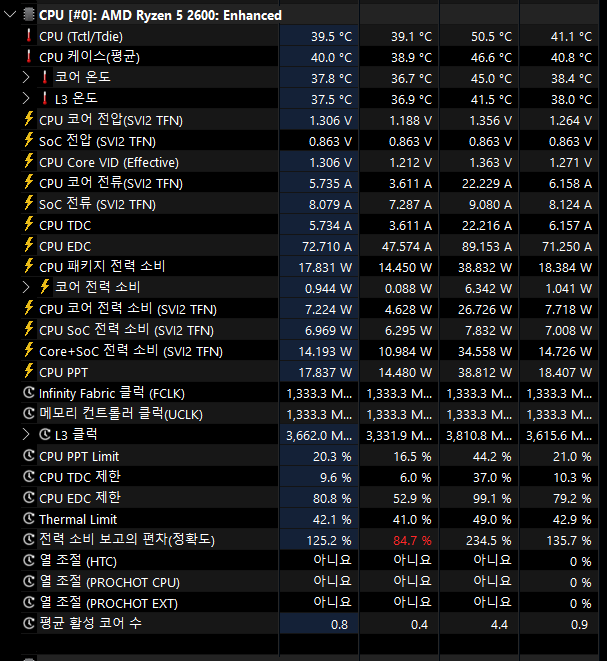
Task: Click thermometer icon beside CPU (Tctl/Tdie)
Action: 29,36
